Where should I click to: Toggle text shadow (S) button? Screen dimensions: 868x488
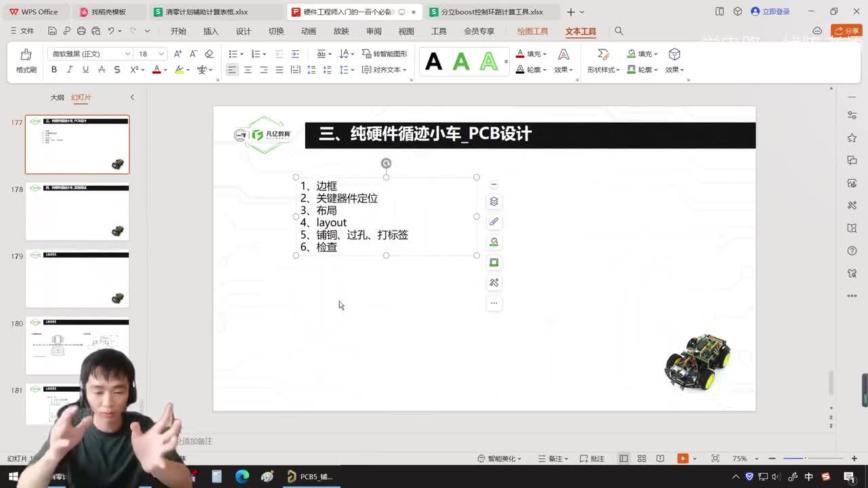pyautogui.click(x=117, y=70)
